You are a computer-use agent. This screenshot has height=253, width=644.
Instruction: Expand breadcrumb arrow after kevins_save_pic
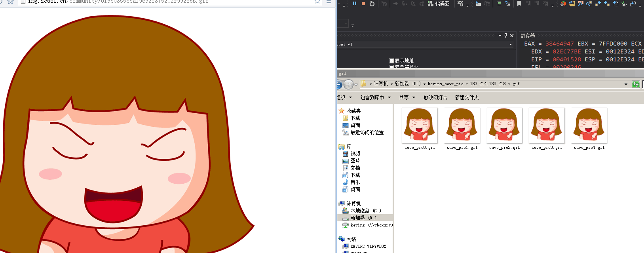click(467, 84)
